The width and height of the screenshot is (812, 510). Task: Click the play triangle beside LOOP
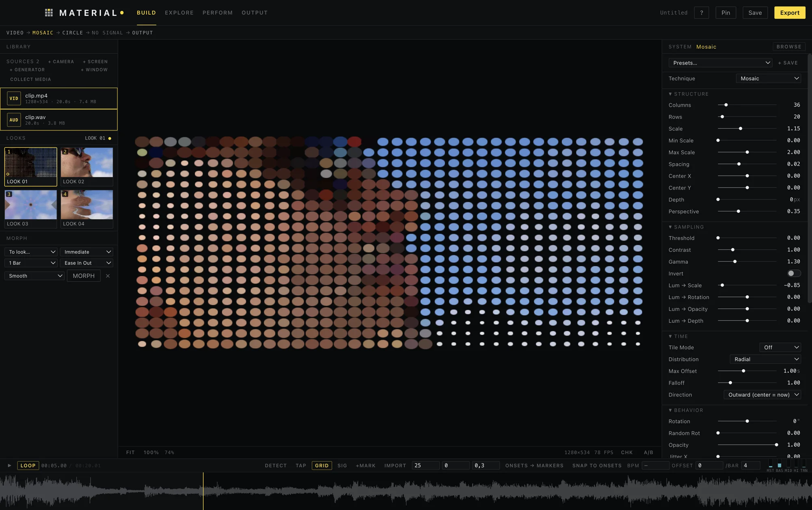tap(9, 465)
